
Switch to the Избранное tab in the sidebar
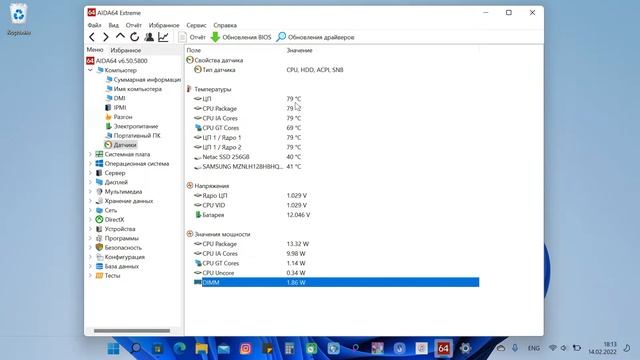[126, 50]
